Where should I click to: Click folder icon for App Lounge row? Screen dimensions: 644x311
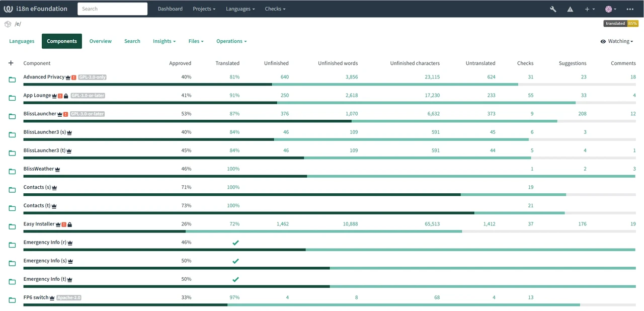pos(12,98)
